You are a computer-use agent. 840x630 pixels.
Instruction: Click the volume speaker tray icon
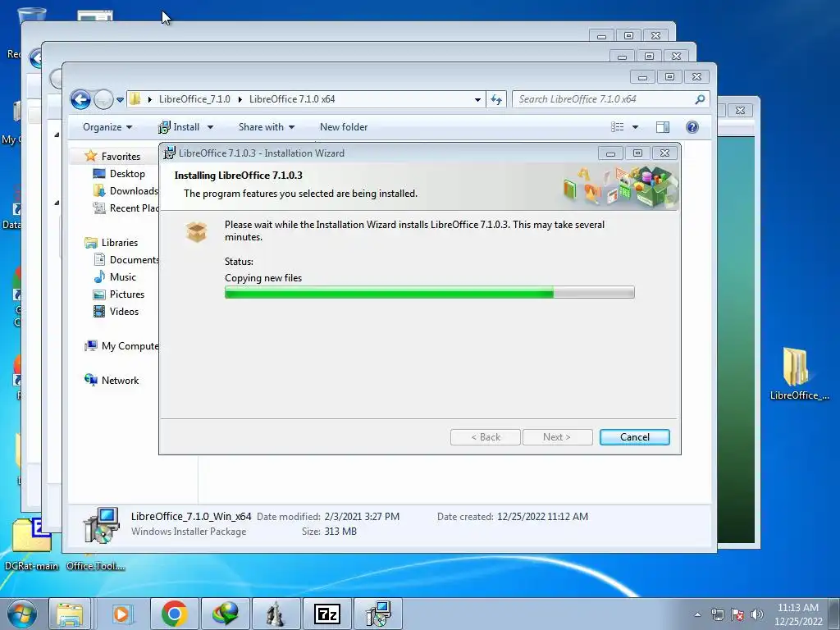(x=756, y=614)
